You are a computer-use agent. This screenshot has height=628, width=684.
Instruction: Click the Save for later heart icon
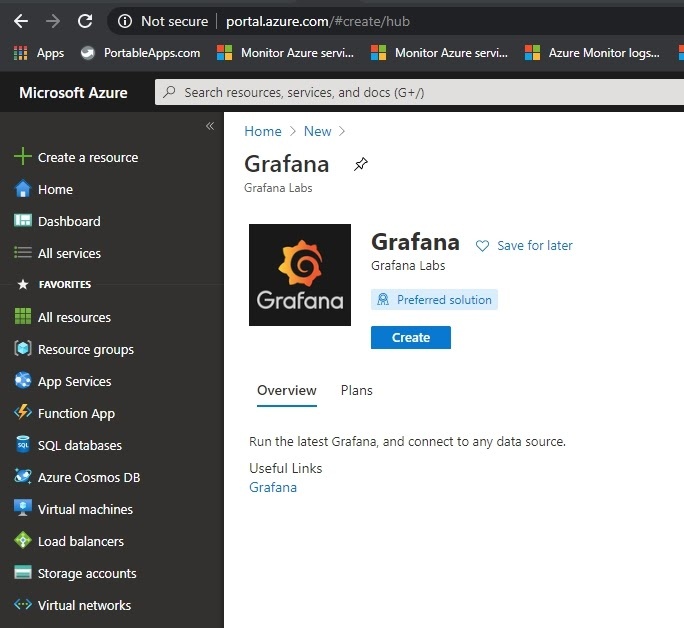click(x=482, y=246)
